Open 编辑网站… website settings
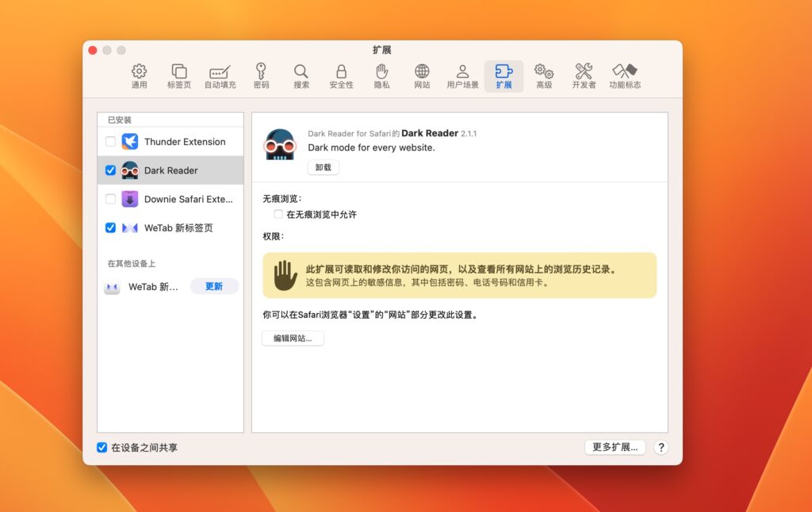The image size is (812, 512). pos(292,338)
